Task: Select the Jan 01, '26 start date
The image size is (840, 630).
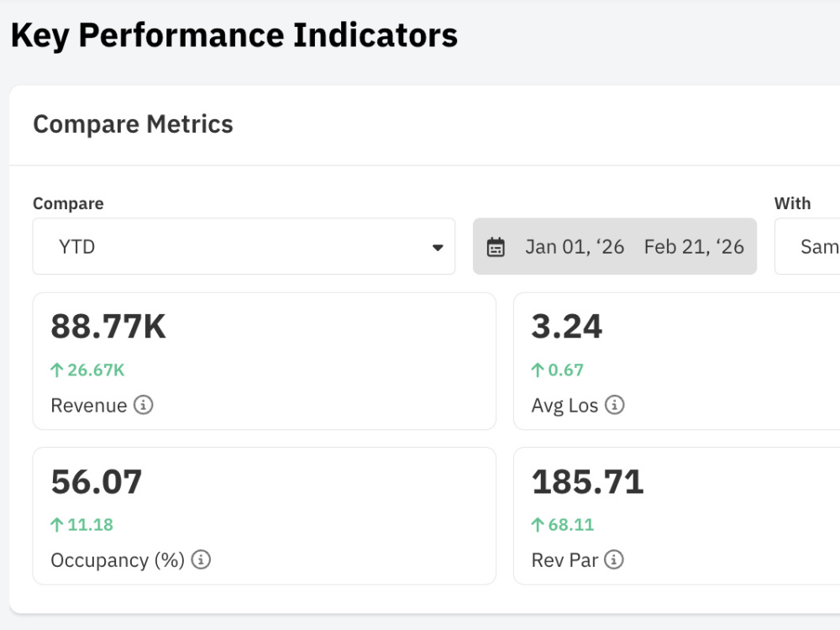Action: (x=575, y=247)
